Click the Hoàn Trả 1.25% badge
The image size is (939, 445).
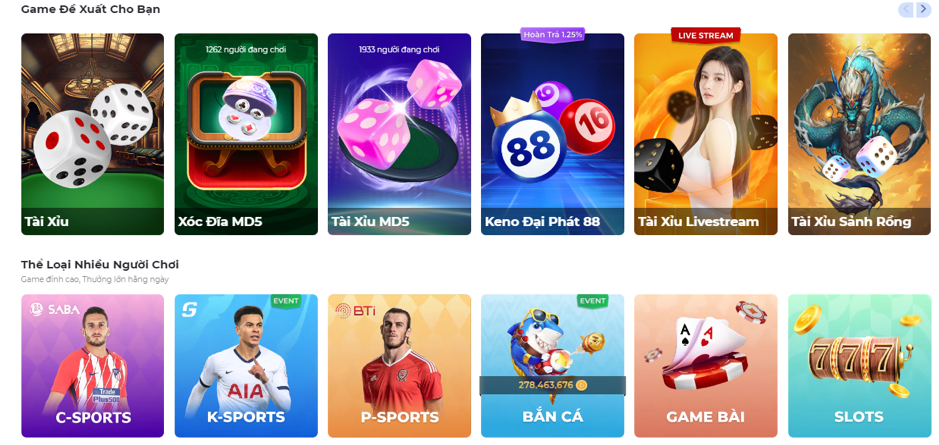pyautogui.click(x=552, y=35)
